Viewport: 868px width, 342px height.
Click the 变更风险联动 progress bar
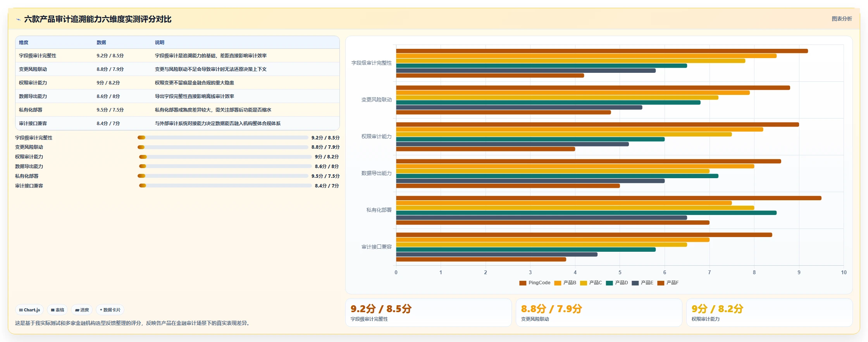tap(223, 147)
